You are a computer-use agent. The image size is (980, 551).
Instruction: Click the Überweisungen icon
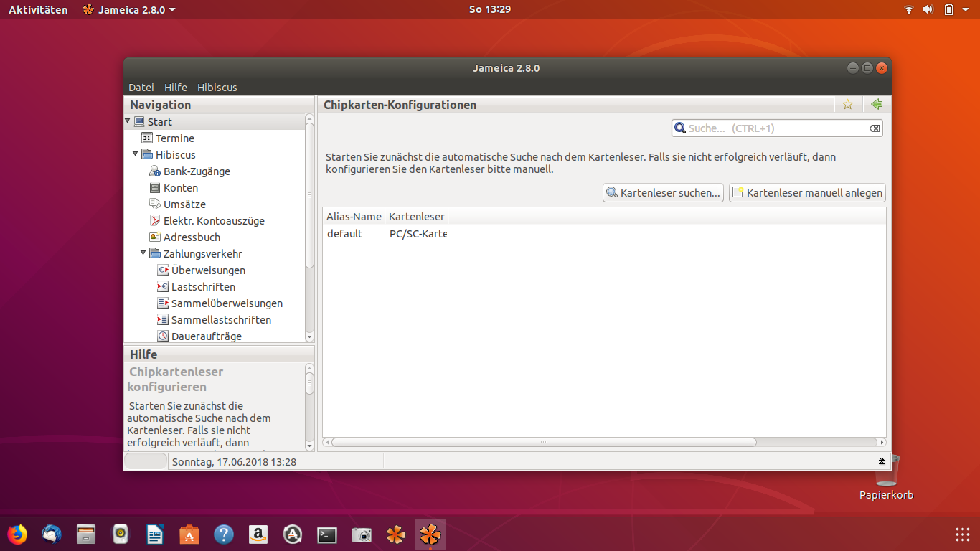pyautogui.click(x=163, y=270)
